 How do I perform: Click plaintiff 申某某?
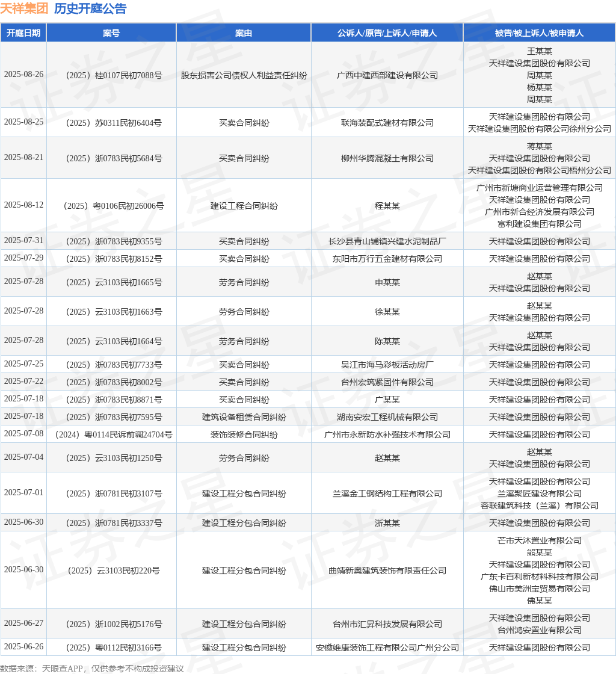point(387,282)
